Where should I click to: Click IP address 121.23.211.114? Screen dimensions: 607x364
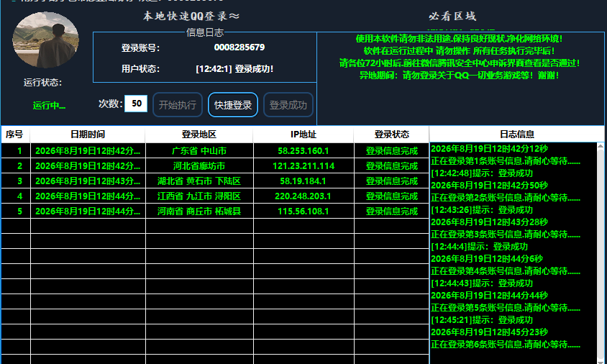(303, 165)
